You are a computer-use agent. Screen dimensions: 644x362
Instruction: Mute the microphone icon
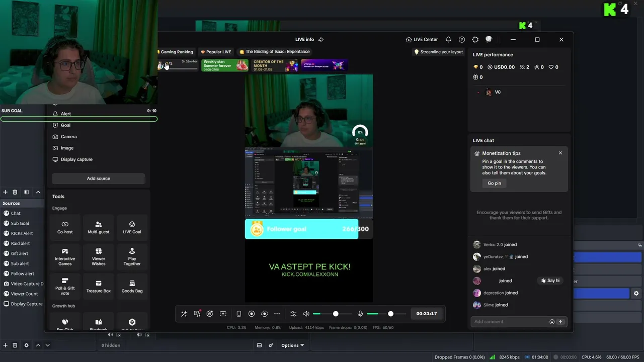pos(360,314)
